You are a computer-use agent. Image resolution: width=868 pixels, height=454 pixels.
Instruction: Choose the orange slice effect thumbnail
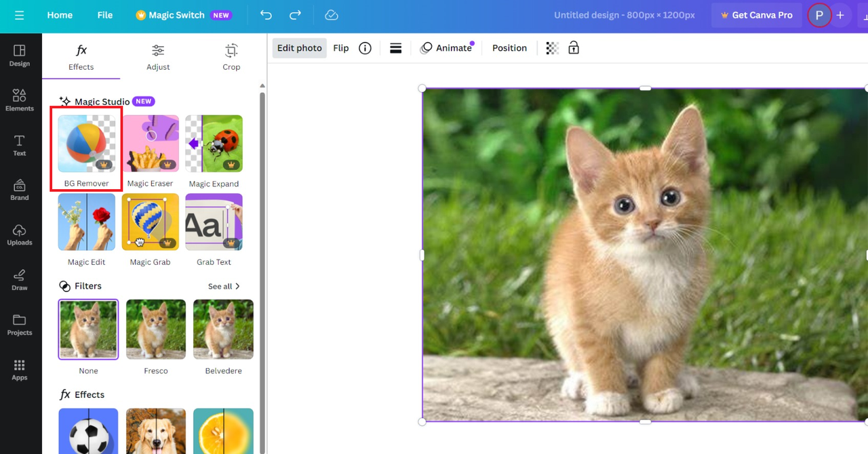(x=223, y=431)
